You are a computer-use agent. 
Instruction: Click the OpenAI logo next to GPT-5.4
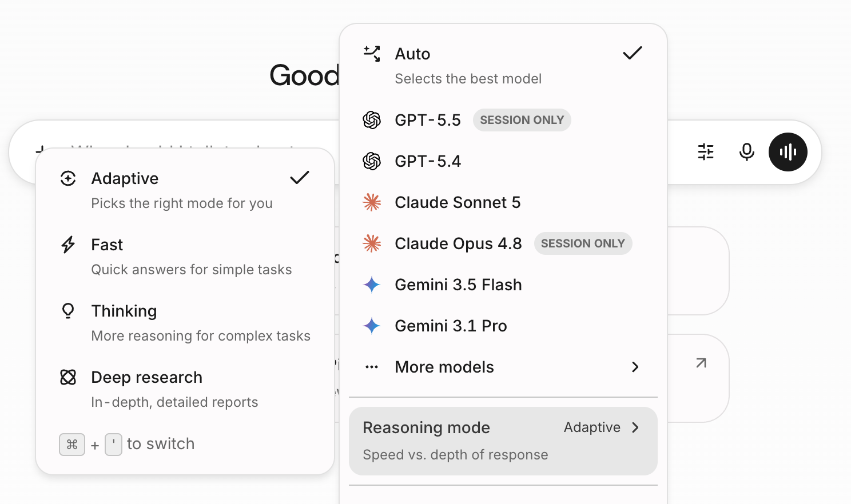point(372,161)
